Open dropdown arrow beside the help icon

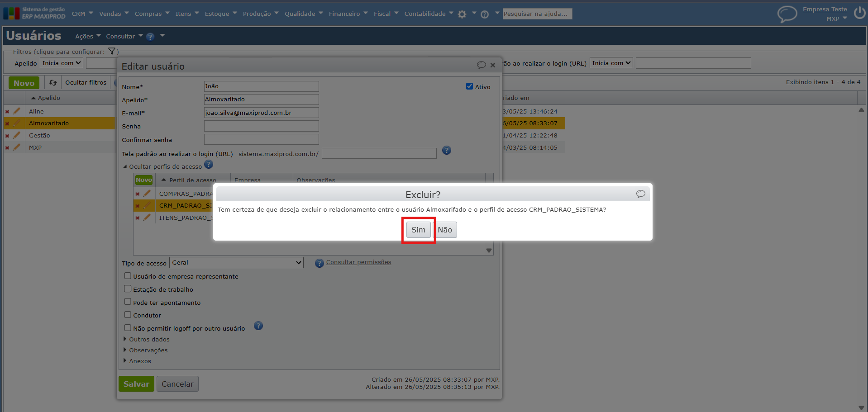162,36
